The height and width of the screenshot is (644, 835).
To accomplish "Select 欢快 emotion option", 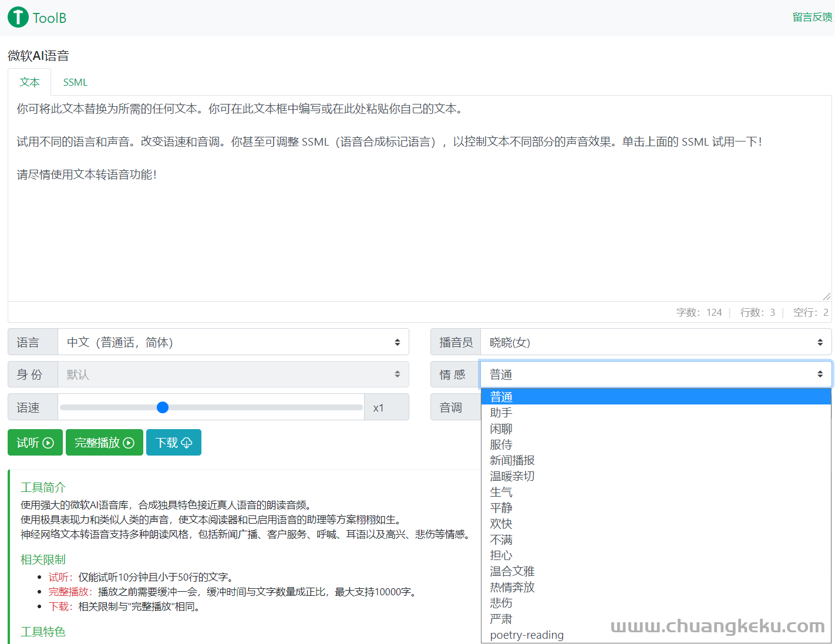I will pyautogui.click(x=656, y=524).
